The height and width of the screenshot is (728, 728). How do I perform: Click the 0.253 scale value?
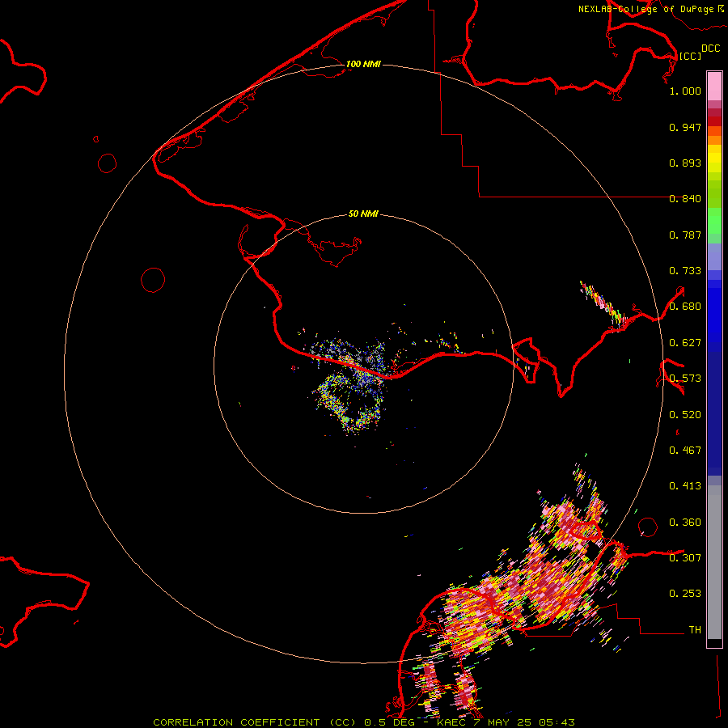click(685, 594)
